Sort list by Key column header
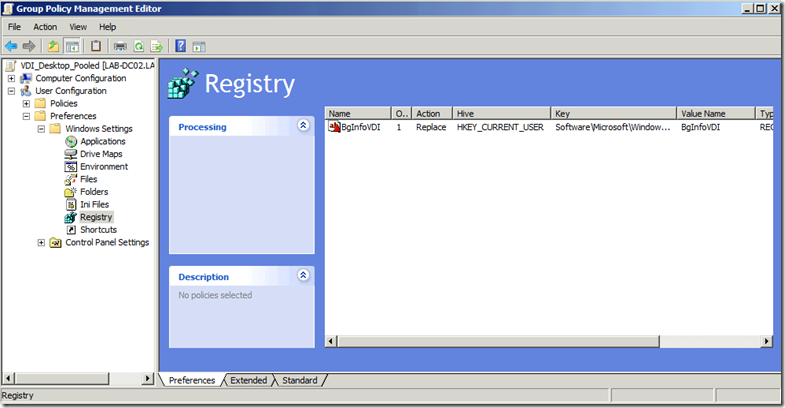Image resolution: width=785 pixels, height=408 pixels. pos(614,114)
